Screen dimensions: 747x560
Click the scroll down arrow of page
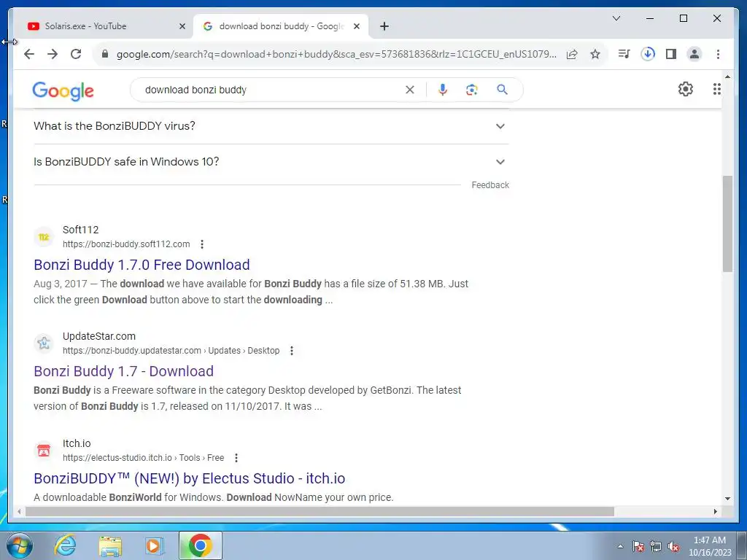click(727, 499)
